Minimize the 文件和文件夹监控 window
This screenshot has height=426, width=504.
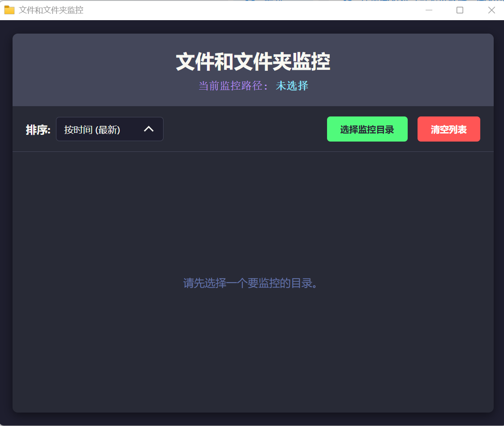(x=429, y=10)
